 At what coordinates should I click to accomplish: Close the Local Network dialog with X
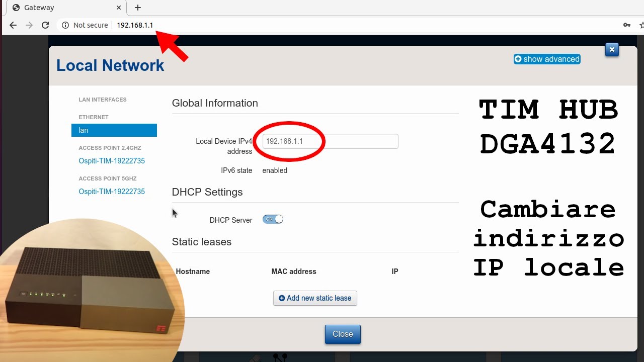(x=612, y=50)
